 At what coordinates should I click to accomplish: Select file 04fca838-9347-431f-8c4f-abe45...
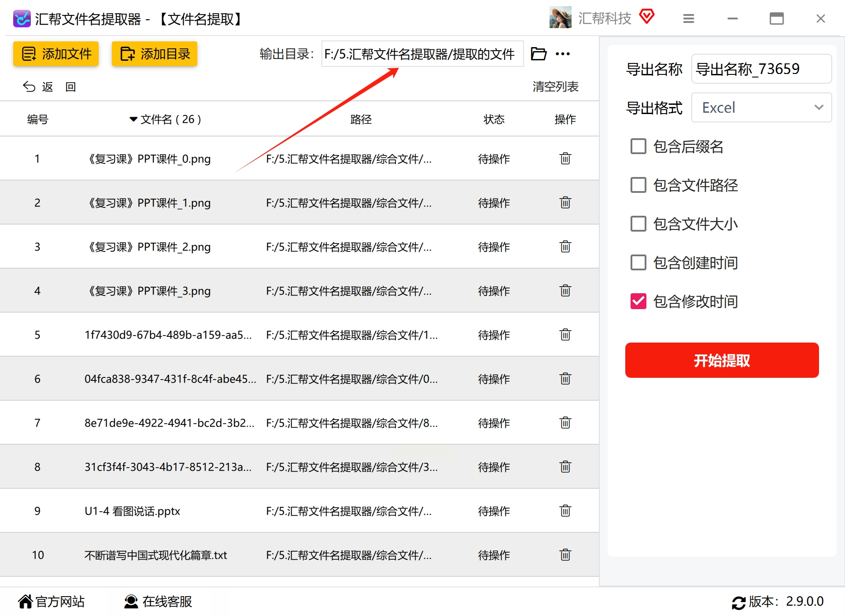pos(170,379)
